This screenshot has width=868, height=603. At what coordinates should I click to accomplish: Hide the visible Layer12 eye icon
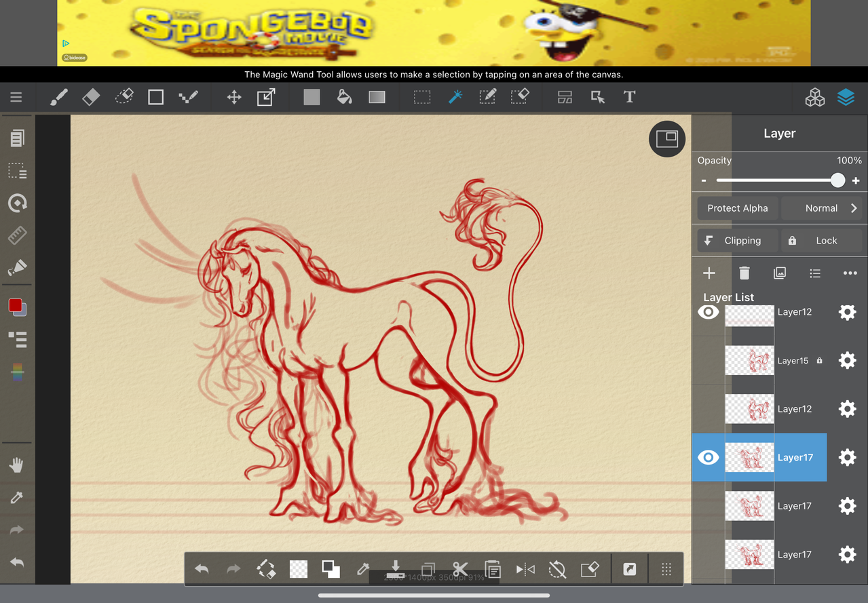tap(708, 312)
